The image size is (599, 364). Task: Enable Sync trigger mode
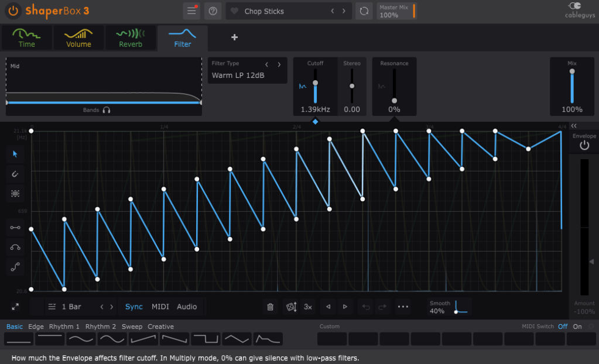click(134, 307)
